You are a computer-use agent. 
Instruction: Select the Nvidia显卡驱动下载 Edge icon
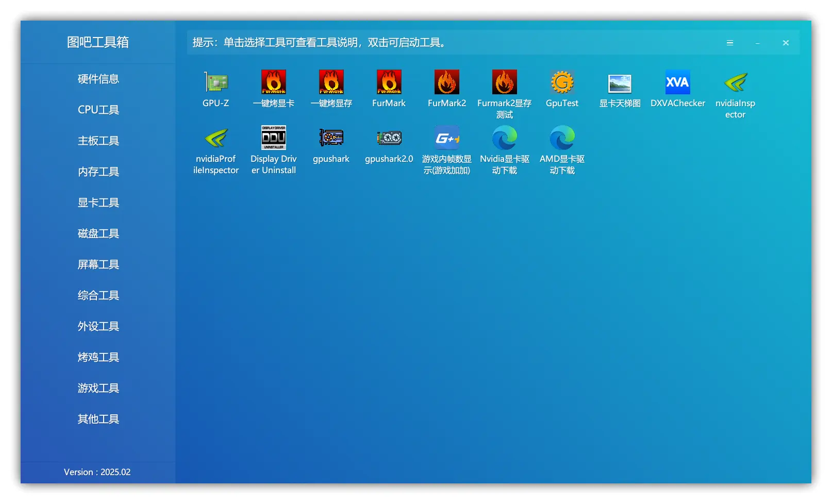pyautogui.click(x=505, y=138)
